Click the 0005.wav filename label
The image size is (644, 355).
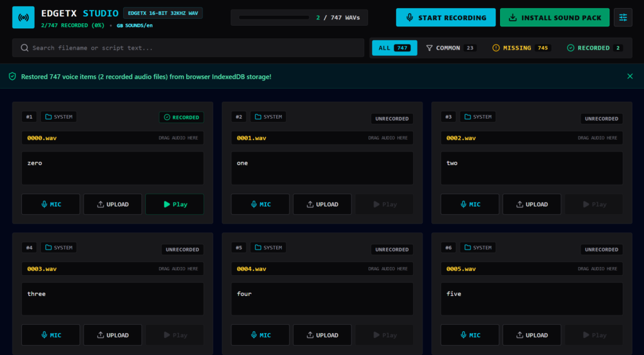click(461, 269)
